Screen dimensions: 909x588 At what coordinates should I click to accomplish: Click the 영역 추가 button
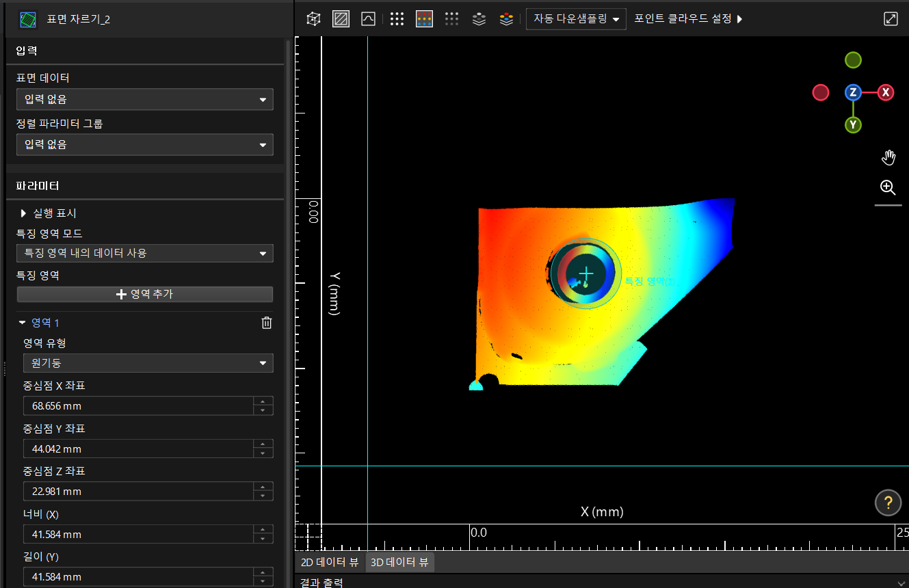[145, 294]
